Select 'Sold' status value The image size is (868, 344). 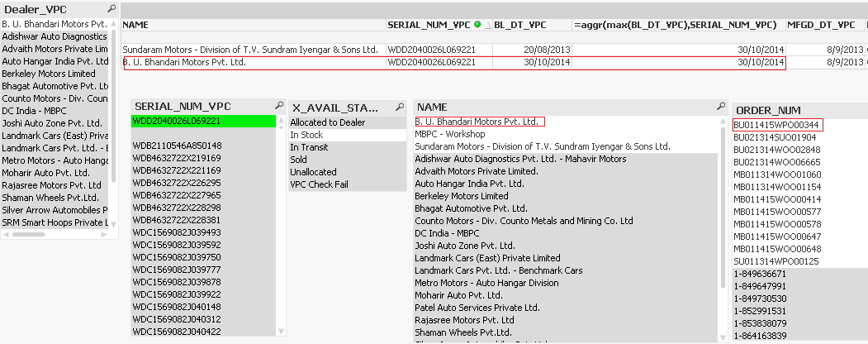pos(348,160)
